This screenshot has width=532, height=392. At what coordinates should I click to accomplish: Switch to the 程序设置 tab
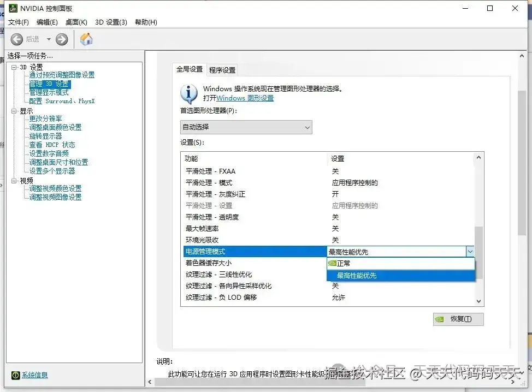(222, 70)
